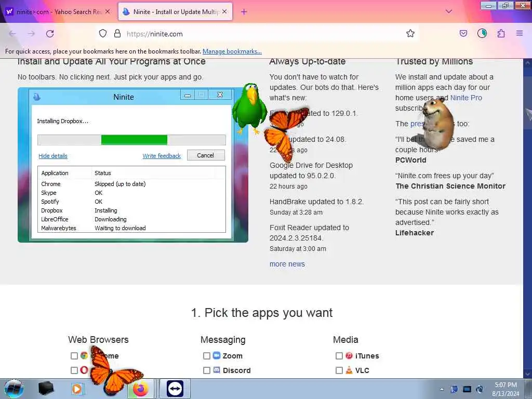Close the Yahoo Search Results tab

(x=108, y=11)
